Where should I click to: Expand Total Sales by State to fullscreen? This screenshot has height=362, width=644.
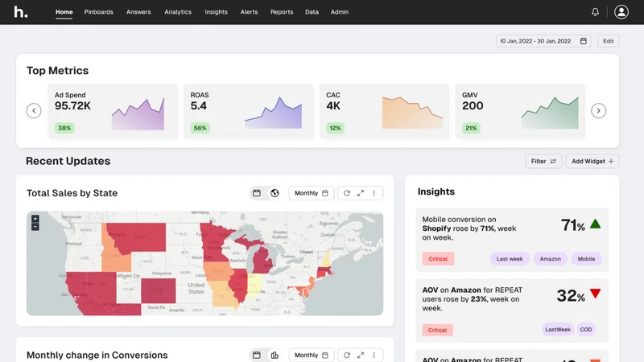point(360,193)
